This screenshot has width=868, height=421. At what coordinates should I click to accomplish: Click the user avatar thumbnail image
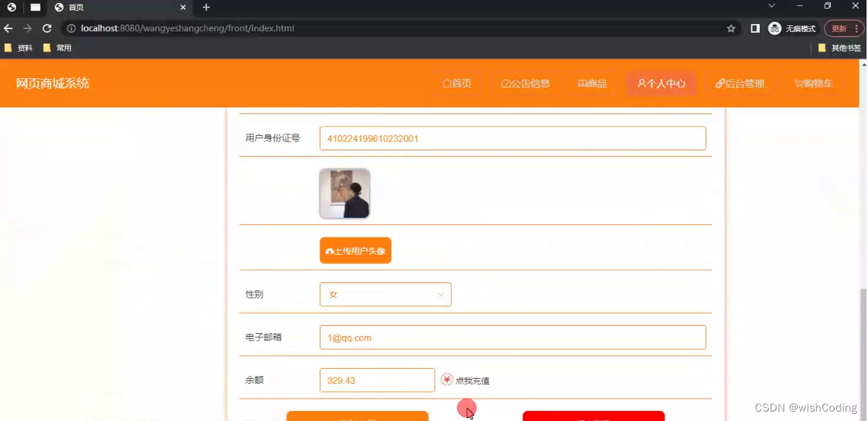344,193
